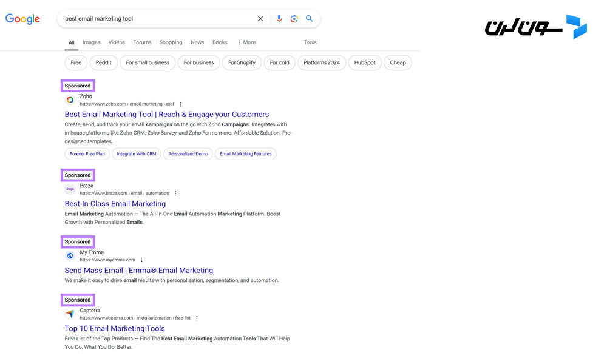Click the Capterra arrow favicon

(70, 314)
